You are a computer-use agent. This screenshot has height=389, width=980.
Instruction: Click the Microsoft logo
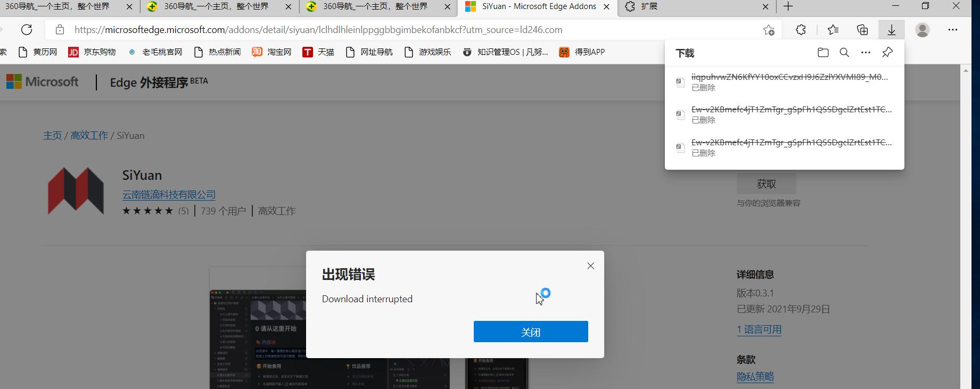pyautogui.click(x=43, y=82)
